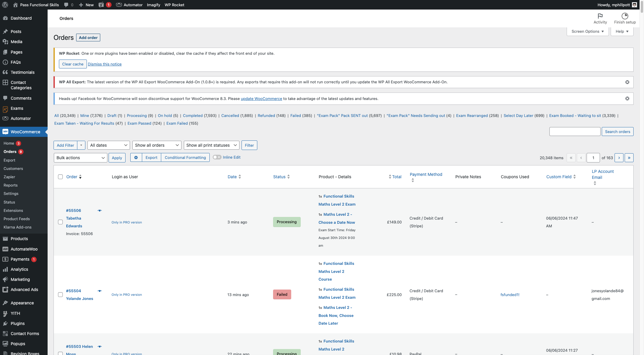The height and width of the screenshot is (355, 644).
Task: Dismiss the Facebook for WooCommerce notice
Action: tap(627, 98)
